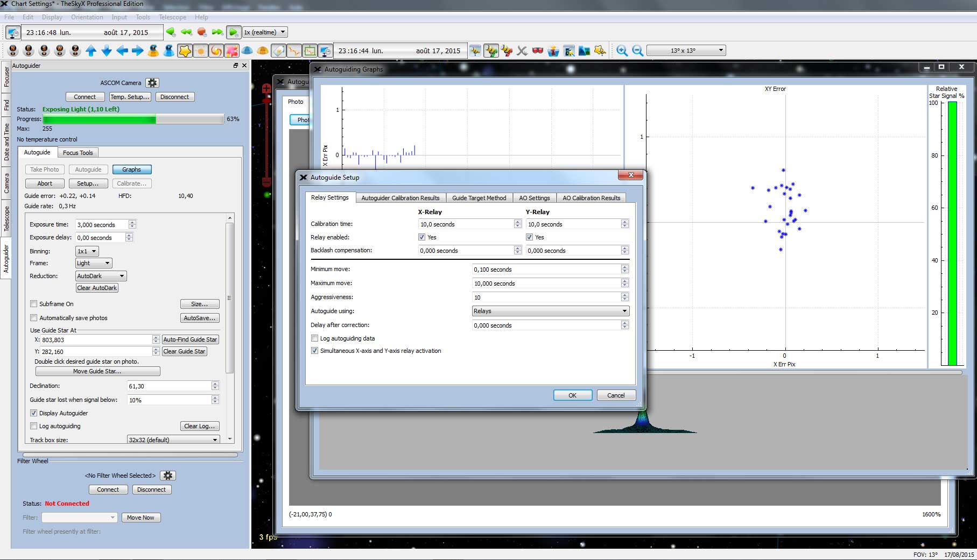Screen dimensions: 977x560
Task: Toggle Simultaneous X-axis and Y-axis relay activation
Action: pos(315,351)
